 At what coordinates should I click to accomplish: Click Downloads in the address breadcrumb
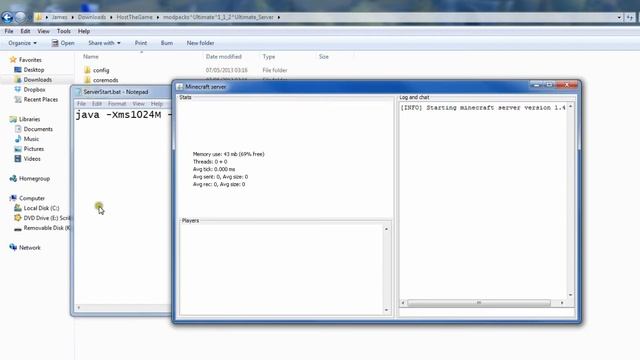pos(92,17)
